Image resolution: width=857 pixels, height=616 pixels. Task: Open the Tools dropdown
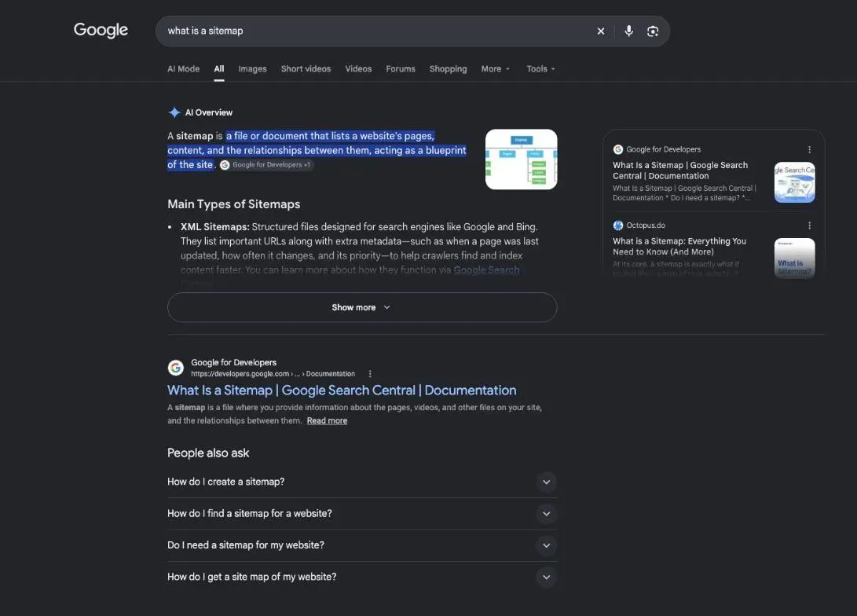tap(540, 69)
